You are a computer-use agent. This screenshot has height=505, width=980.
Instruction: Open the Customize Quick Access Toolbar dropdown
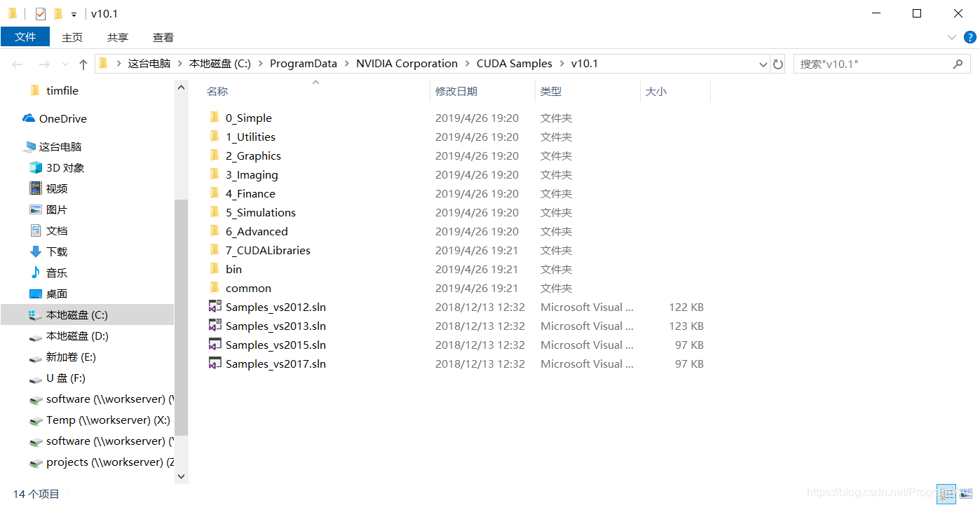point(74,14)
